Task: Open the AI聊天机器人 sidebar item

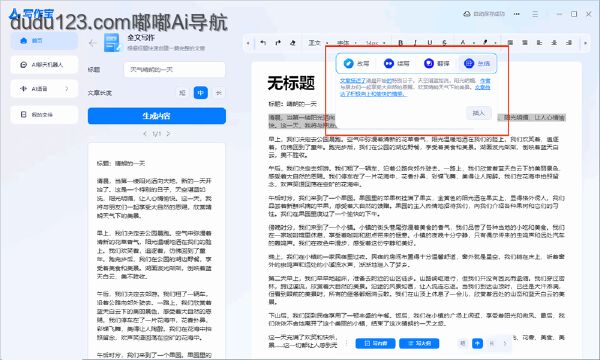Action: pos(44,65)
